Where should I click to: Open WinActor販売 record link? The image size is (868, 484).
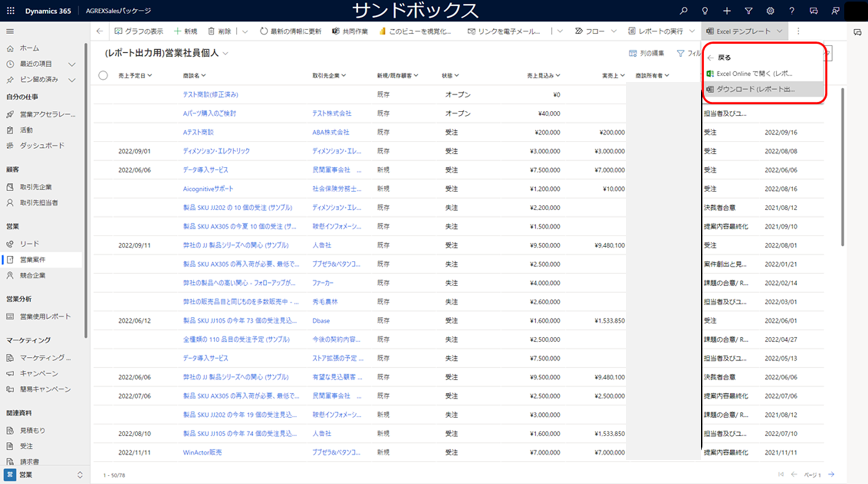202,452
